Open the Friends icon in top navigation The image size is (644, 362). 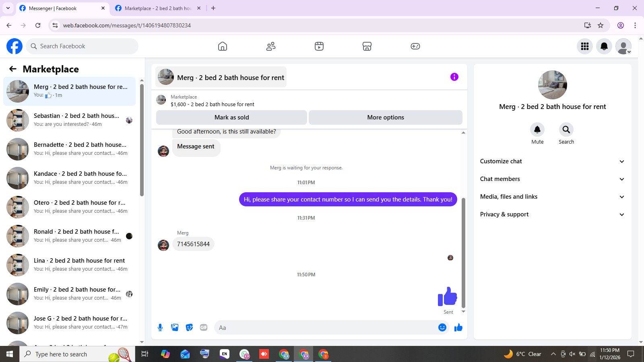coord(271,46)
